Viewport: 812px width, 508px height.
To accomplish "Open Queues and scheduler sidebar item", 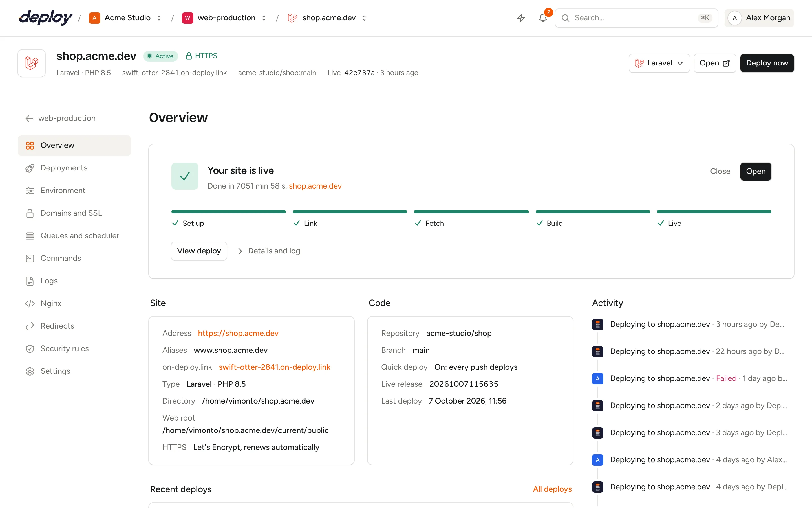I will coord(74,236).
